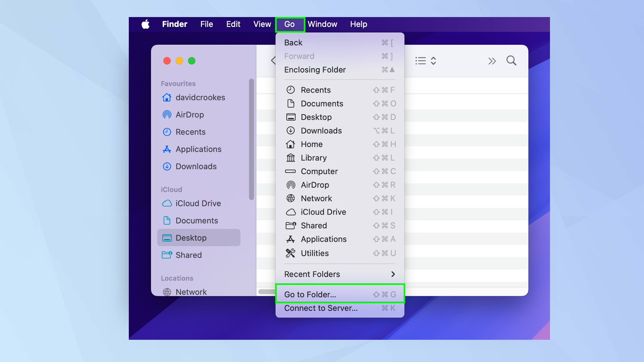Open the Apple menu icon
644x362 pixels.
[146, 24]
